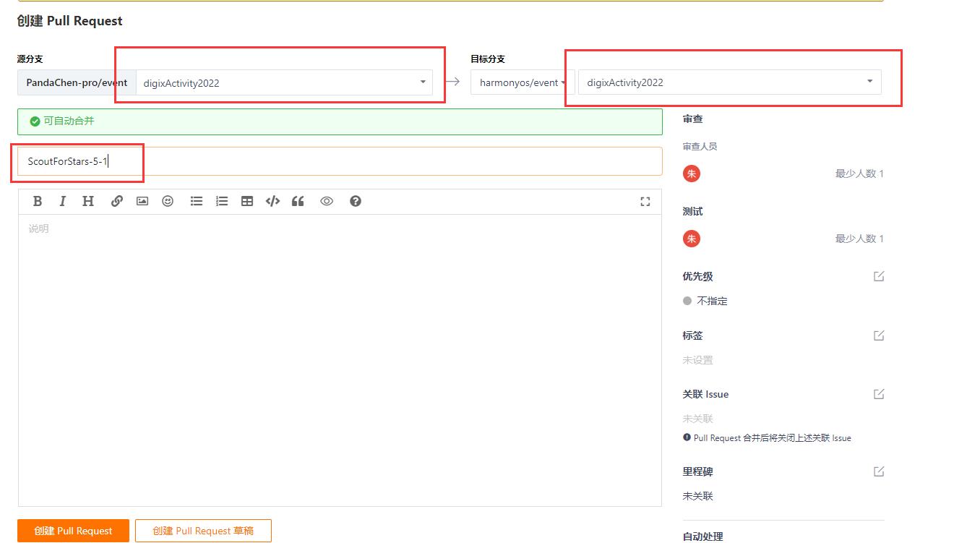The image size is (980, 543).
Task: Insert an image with picture icon
Action: tap(142, 202)
